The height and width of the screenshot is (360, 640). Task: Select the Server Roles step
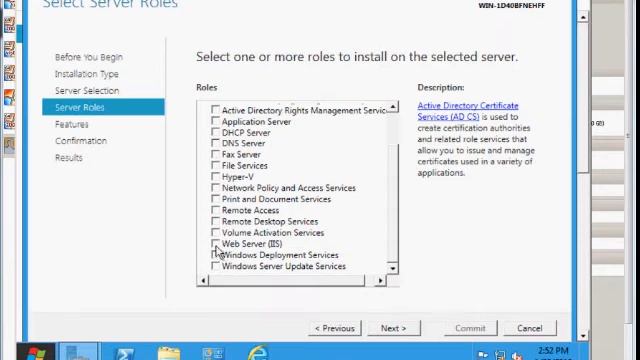coord(103,107)
